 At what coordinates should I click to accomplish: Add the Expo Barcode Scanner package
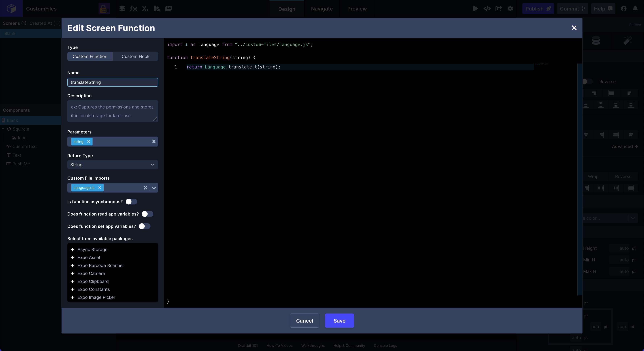(72, 265)
